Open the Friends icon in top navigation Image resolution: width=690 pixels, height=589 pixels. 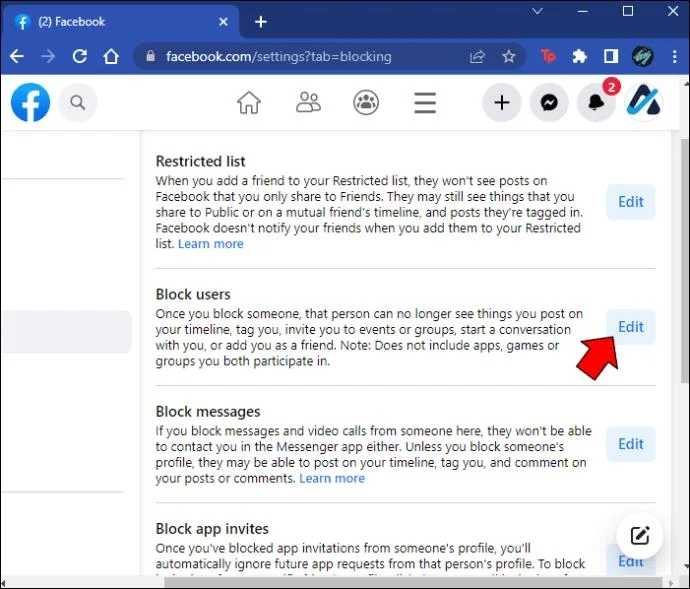[x=308, y=103]
